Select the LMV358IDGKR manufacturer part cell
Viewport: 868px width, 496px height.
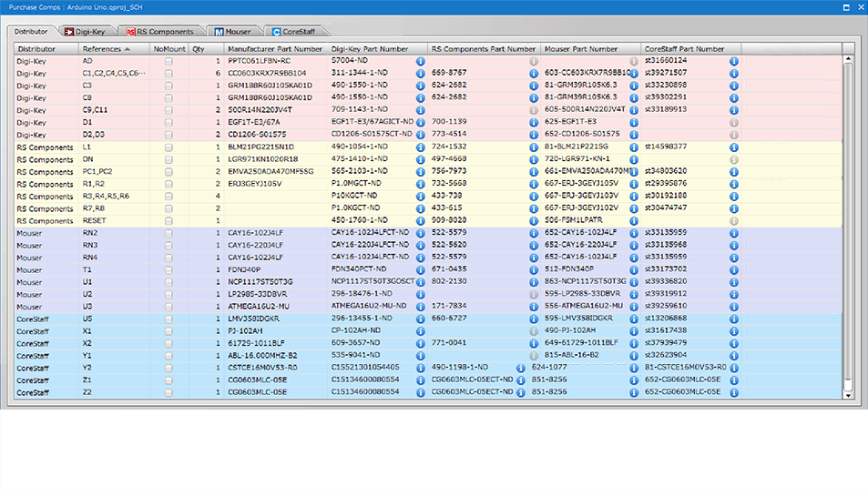276,319
